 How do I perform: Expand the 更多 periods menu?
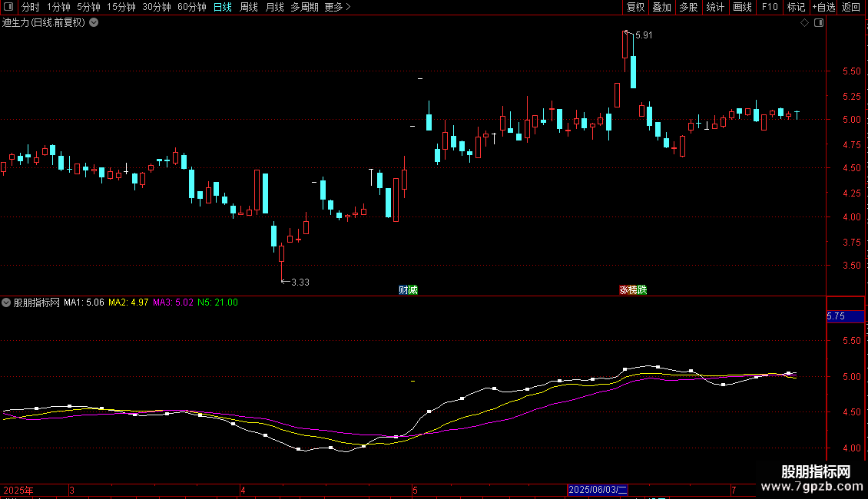[338, 7]
